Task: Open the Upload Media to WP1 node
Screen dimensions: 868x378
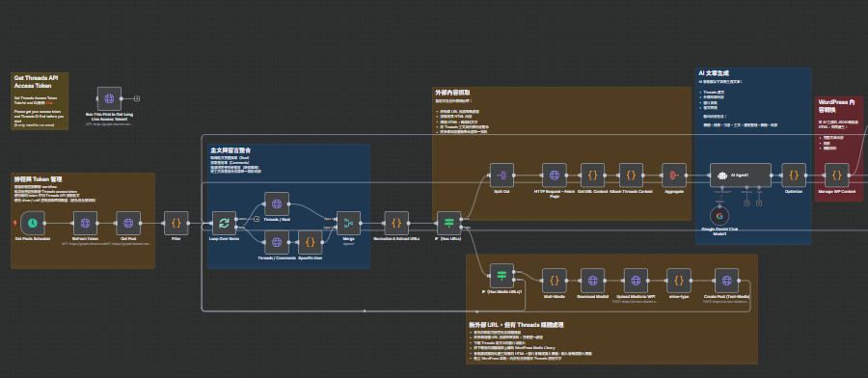Action: click(x=636, y=281)
